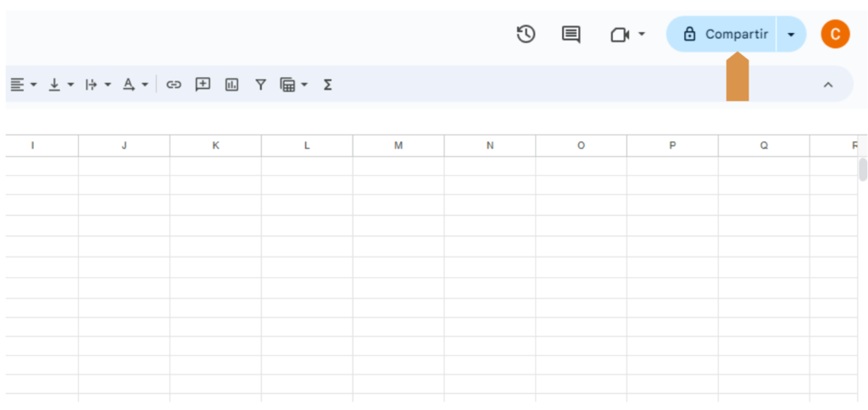Expand the text wrapping options
The height and width of the screenshot is (410, 868).
98,85
